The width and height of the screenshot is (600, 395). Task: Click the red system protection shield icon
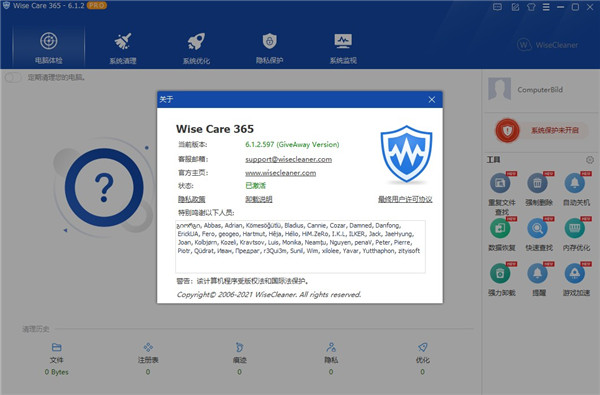pos(507,131)
